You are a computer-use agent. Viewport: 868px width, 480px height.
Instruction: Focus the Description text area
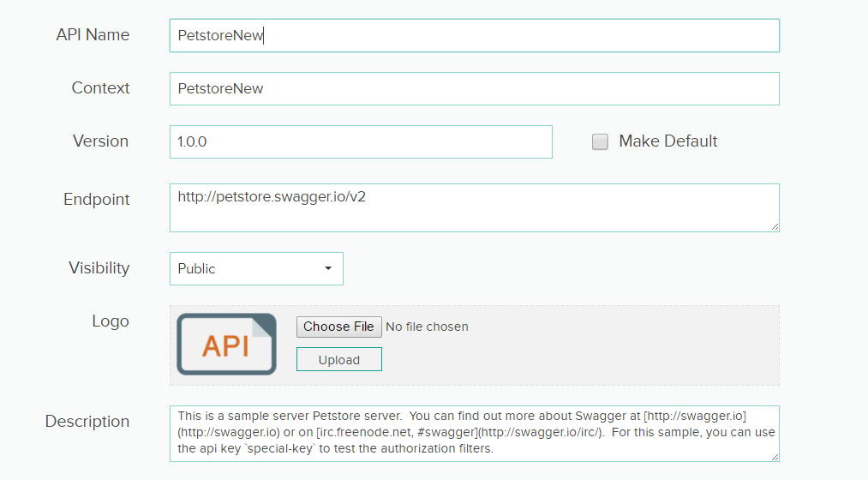point(474,434)
